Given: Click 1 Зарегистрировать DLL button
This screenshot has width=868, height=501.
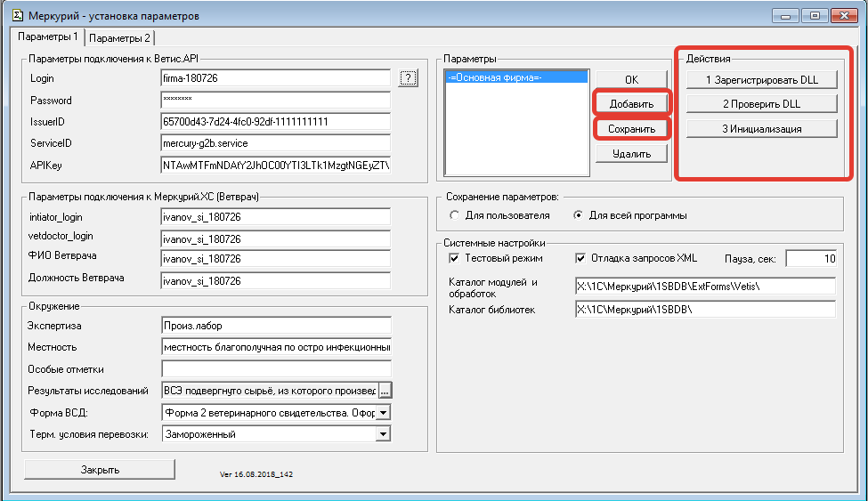Looking at the screenshot, I should point(762,80).
